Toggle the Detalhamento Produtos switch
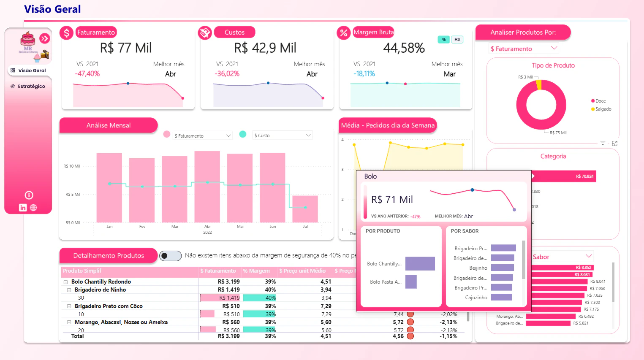The width and height of the screenshot is (644, 360). click(x=170, y=256)
